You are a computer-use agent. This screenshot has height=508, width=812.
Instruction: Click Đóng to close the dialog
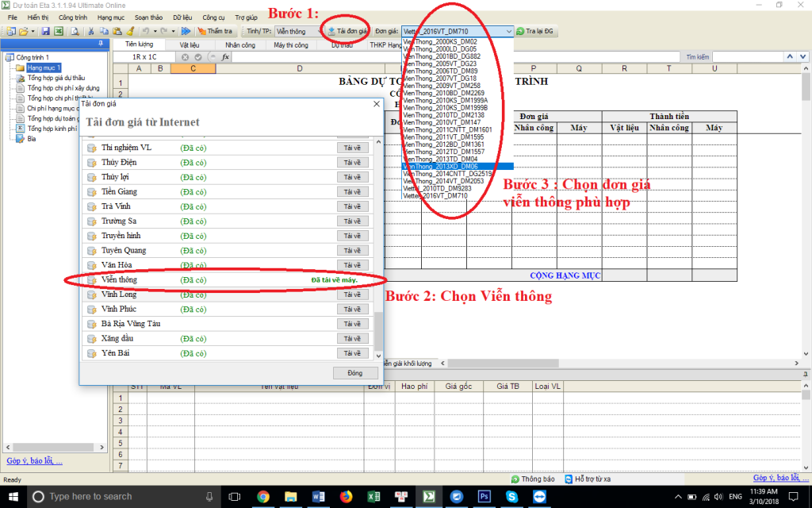coord(354,372)
